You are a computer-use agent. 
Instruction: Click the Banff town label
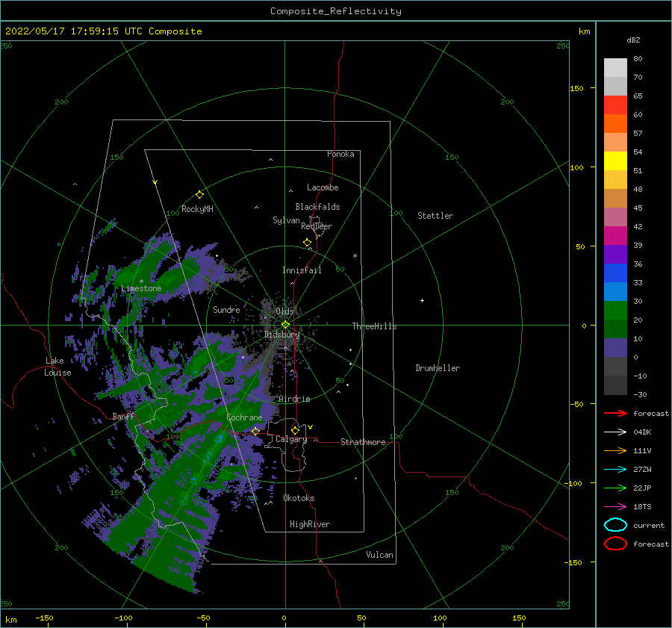point(123,416)
